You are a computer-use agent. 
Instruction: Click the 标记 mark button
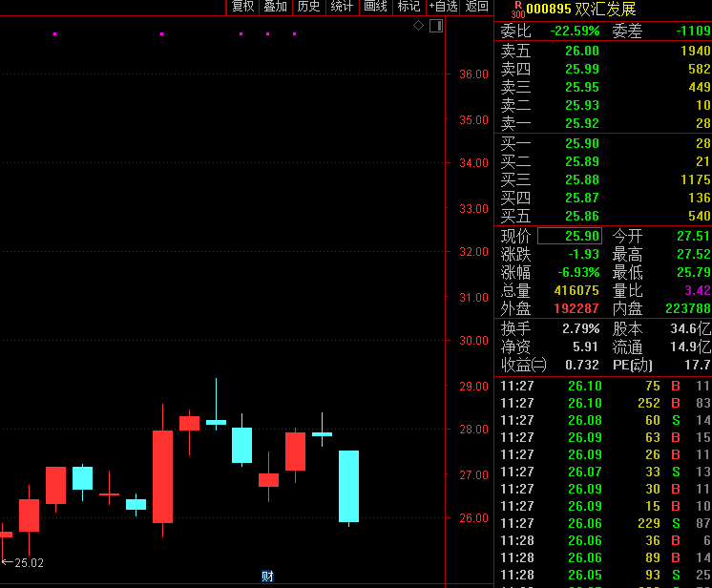pyautogui.click(x=408, y=7)
